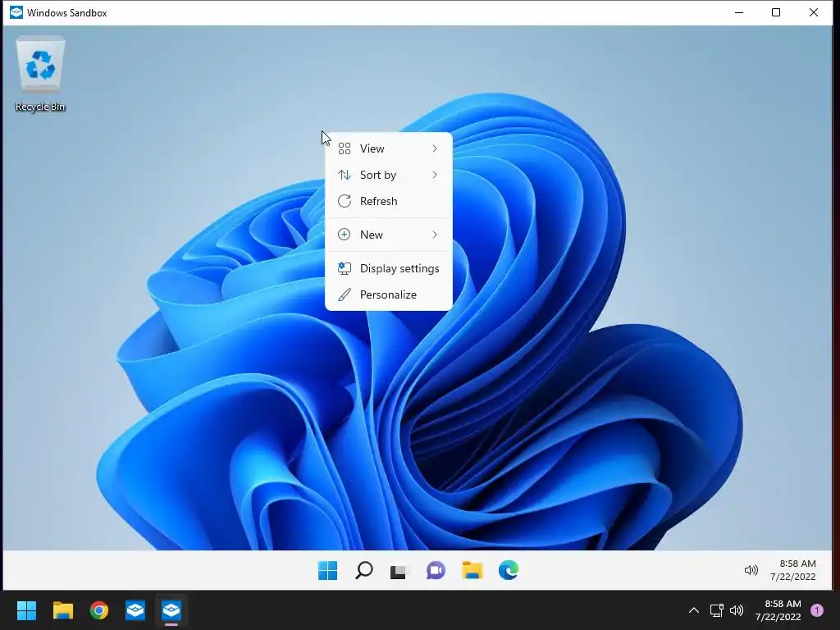Click Windows Sandbox window title text
840x630 pixels.
pyautogui.click(x=67, y=13)
